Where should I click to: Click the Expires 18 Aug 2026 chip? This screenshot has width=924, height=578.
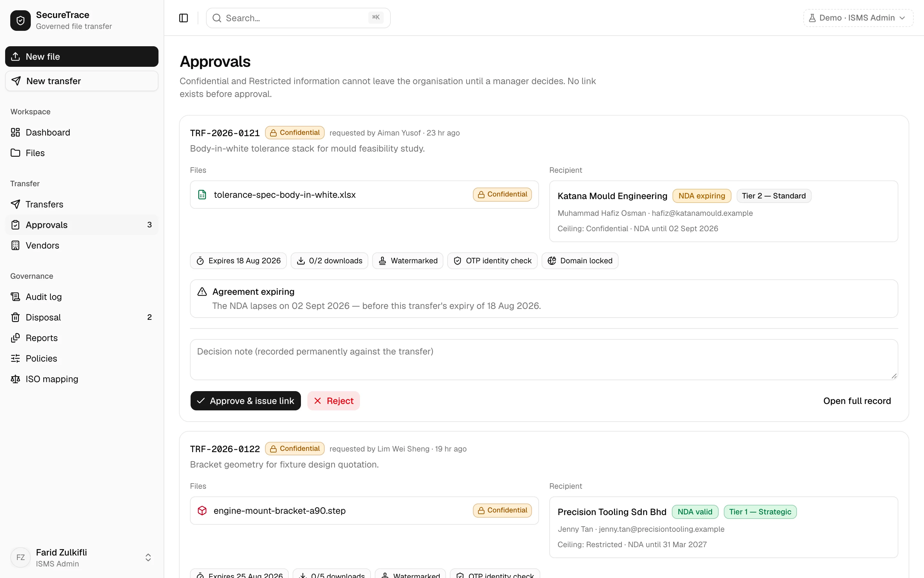click(x=238, y=261)
